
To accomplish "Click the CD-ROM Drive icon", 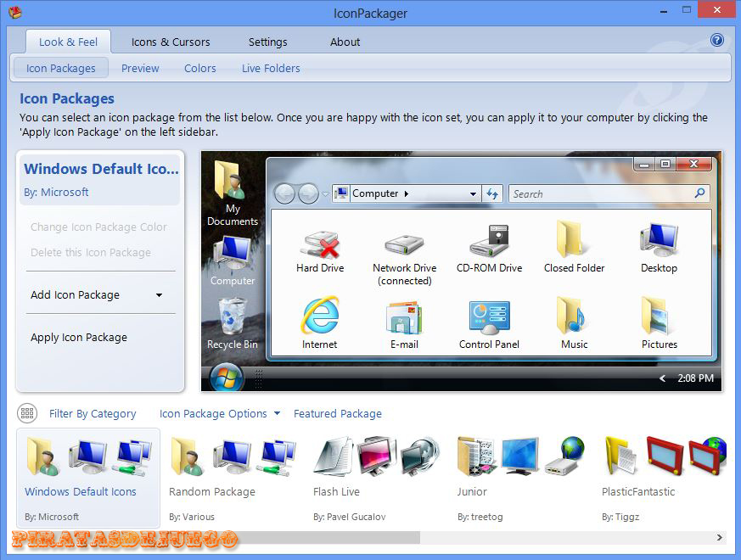I will pyautogui.click(x=489, y=241).
